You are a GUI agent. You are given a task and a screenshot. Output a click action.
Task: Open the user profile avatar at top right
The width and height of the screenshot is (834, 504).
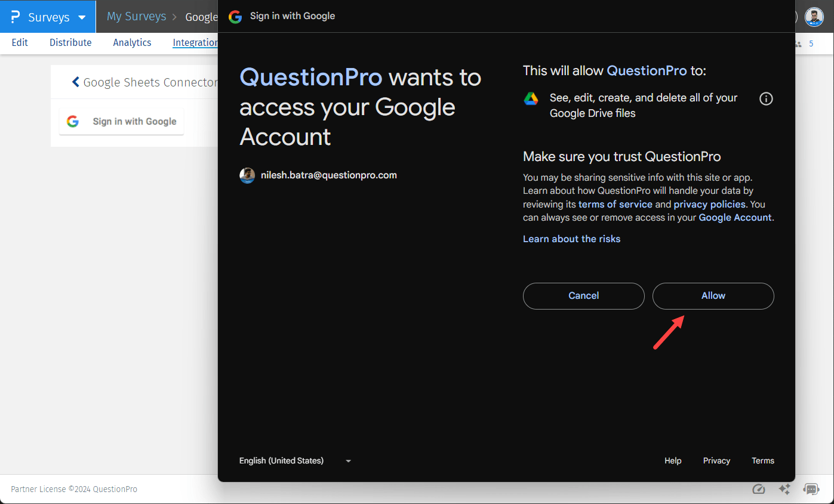click(814, 17)
